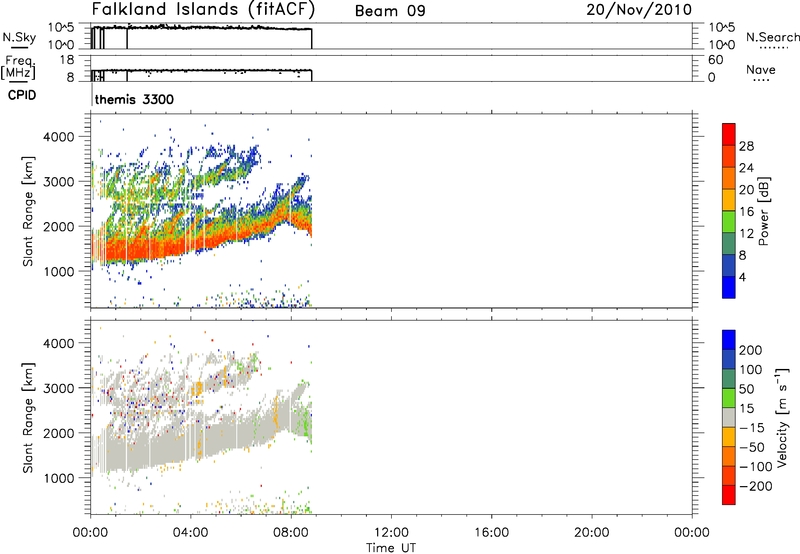Viewport: 800px width, 554px height.
Task: Click the Slant Range label of power panel
Action: pyautogui.click(x=28, y=211)
